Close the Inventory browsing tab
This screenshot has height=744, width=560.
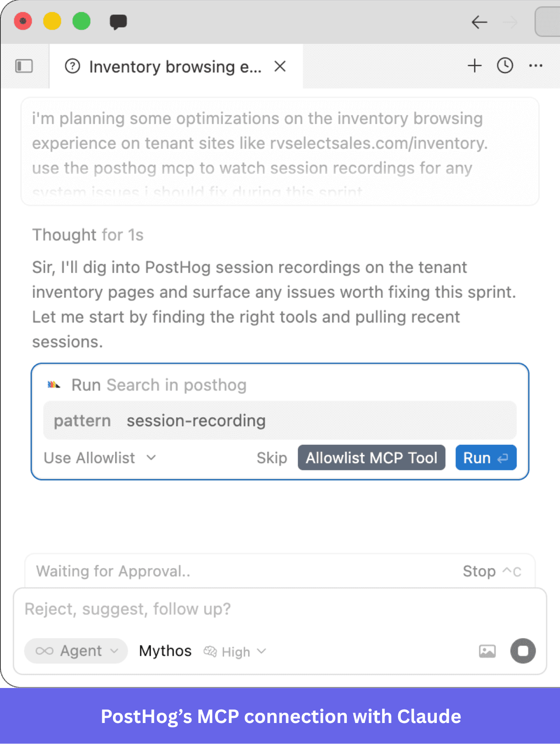(280, 66)
